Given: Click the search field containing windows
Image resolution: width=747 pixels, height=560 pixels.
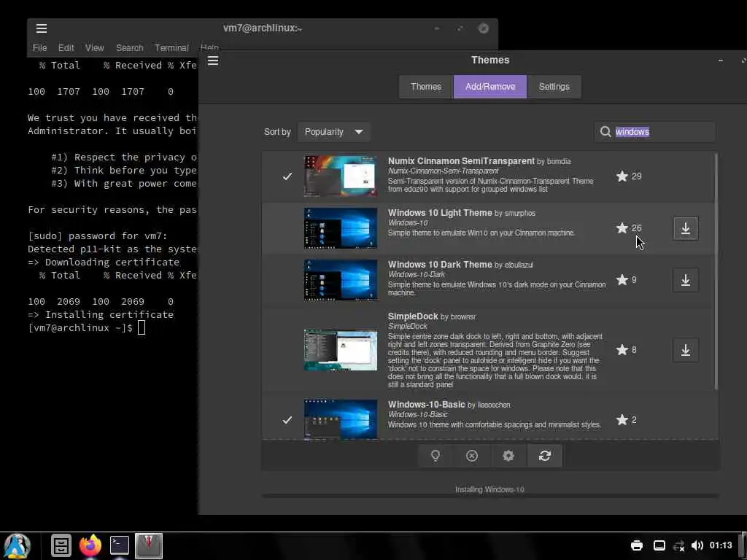Looking at the screenshot, I should pos(655,132).
